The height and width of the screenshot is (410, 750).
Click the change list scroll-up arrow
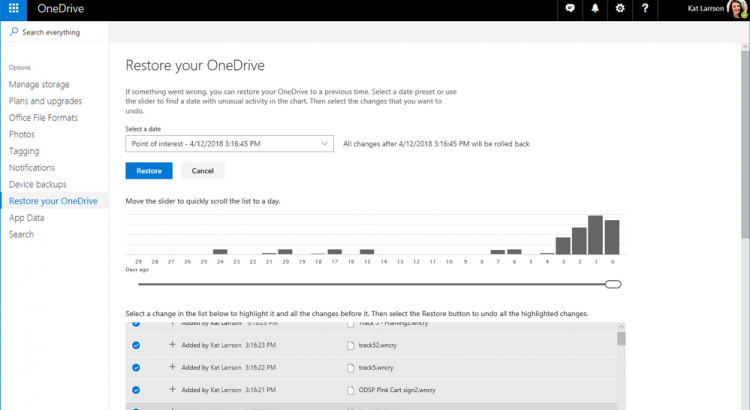point(621,327)
